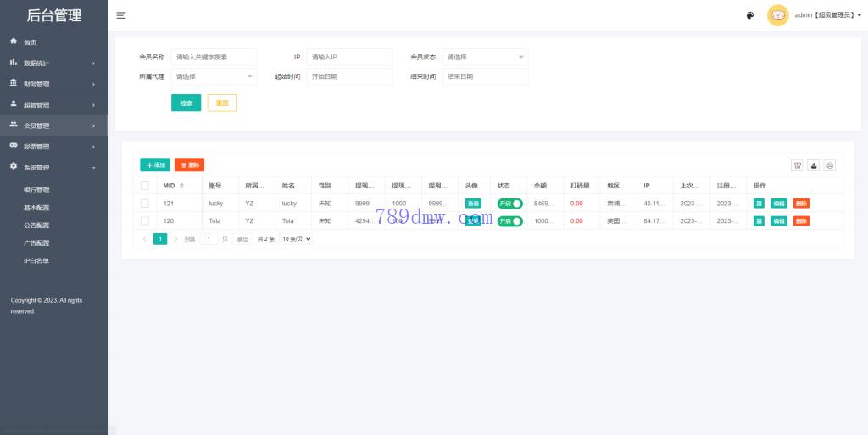868x435 pixels.
Task: Open 银行管理 in the sidebar
Action: pos(36,190)
